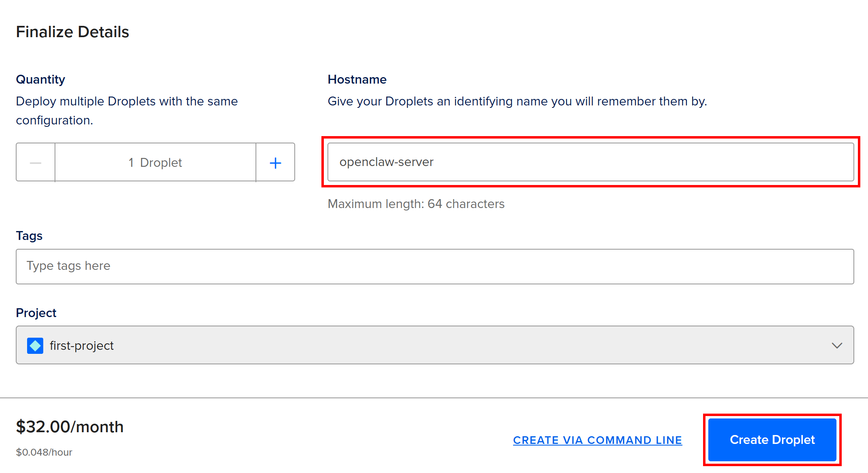The image size is (868, 473).
Task: Click the blue diamond first-project icon
Action: [35, 346]
